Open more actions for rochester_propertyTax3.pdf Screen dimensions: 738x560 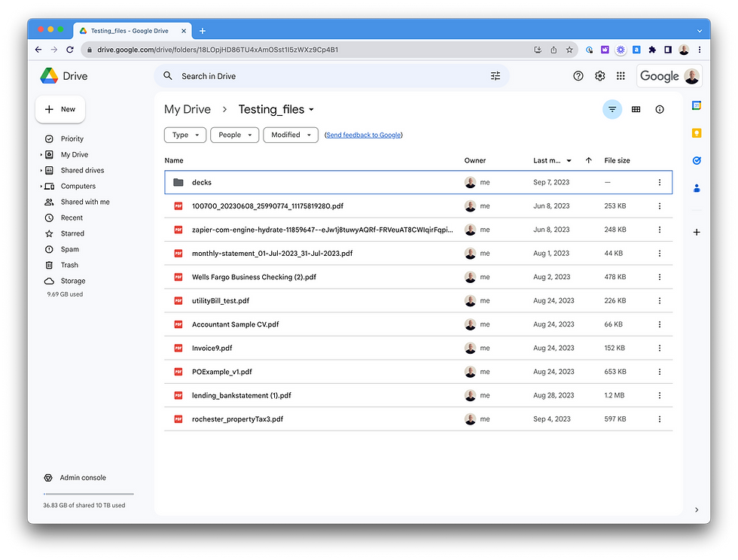(x=660, y=418)
